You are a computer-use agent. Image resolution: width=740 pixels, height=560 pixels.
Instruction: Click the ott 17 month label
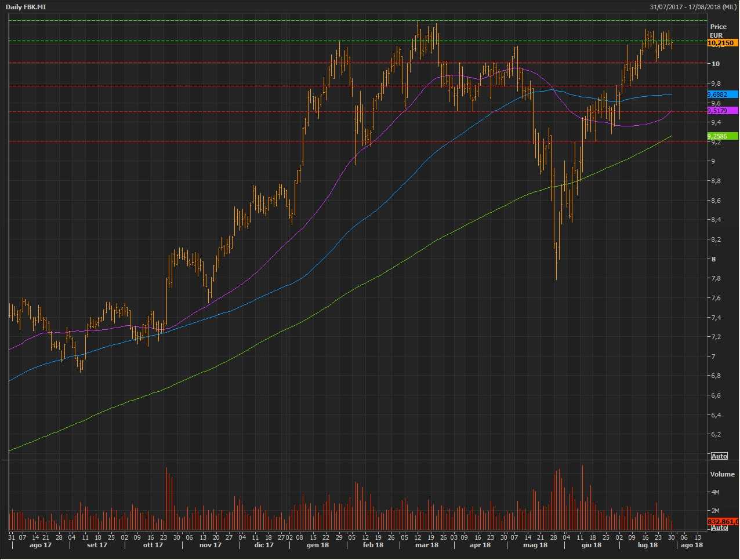153,545
